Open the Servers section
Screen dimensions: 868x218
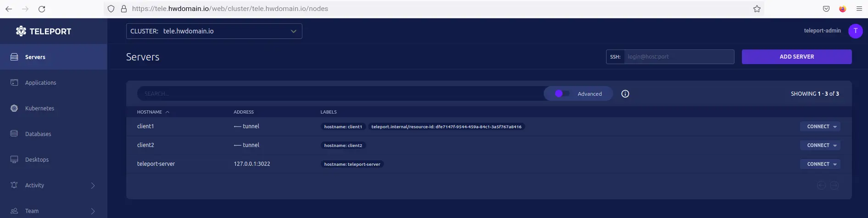pyautogui.click(x=54, y=57)
